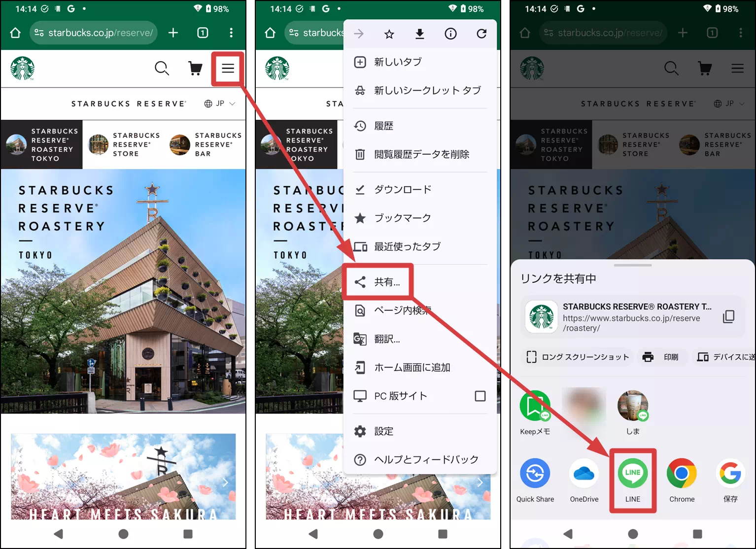
Task: Open ダウンロード from the menu
Action: click(x=420, y=190)
